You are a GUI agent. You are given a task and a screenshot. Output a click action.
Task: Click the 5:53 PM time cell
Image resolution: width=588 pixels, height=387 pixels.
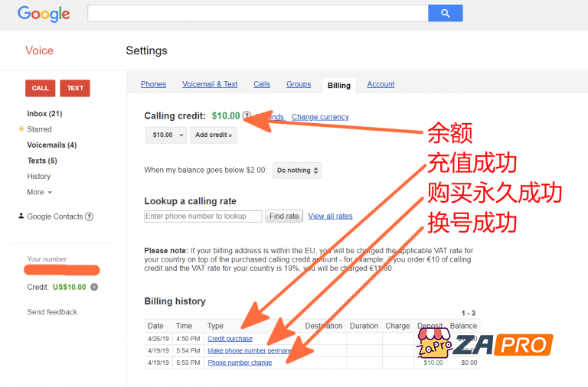pos(188,363)
